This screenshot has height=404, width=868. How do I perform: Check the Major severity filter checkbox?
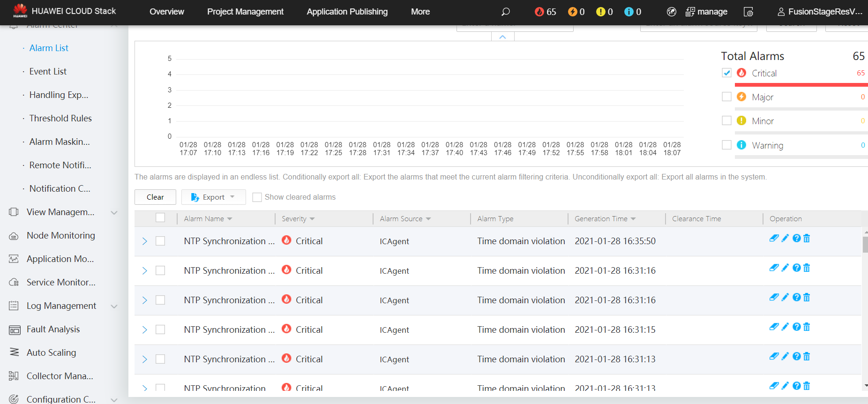tap(726, 97)
